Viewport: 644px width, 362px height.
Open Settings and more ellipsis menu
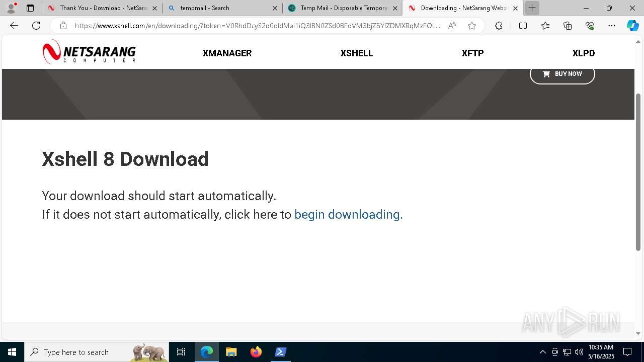(x=612, y=26)
